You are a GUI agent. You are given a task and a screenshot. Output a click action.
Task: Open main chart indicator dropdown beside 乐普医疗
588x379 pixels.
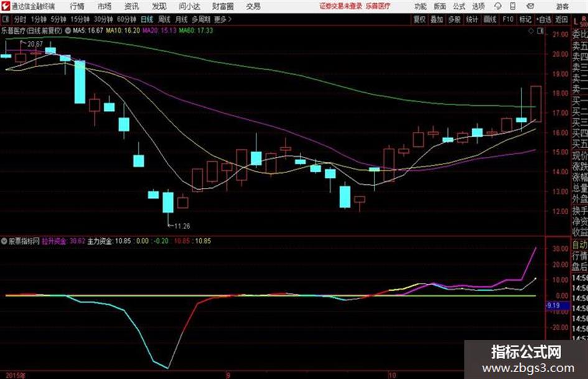68,30
